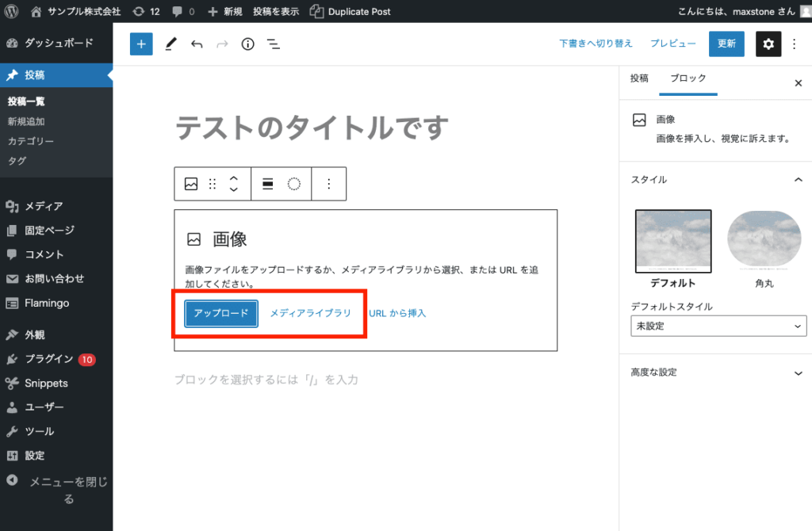Image resolution: width=812 pixels, height=531 pixels.
Task: Click the comments bubble icon in the admin bar
Action: tap(176, 11)
